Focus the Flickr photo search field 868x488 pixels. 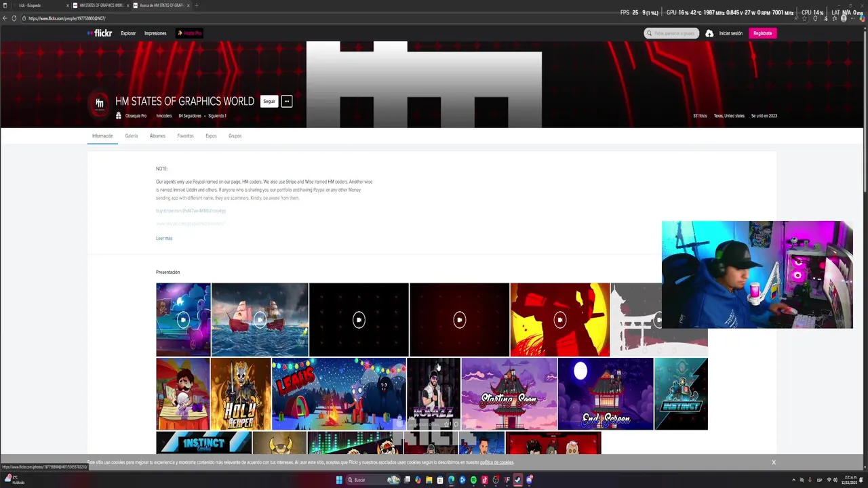671,33
